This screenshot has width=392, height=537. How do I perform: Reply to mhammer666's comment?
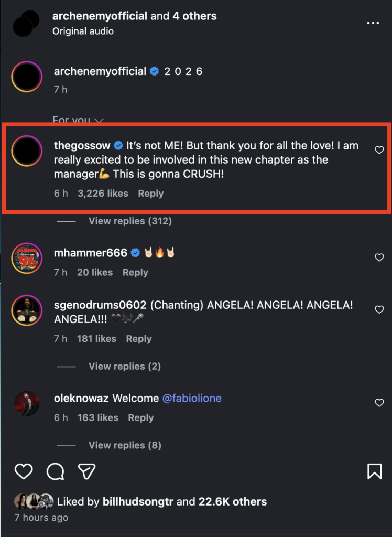click(135, 272)
